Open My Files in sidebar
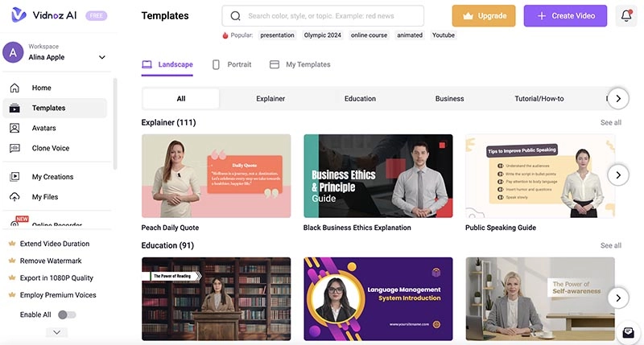Image resolution: width=644 pixels, height=345 pixels. click(x=45, y=197)
